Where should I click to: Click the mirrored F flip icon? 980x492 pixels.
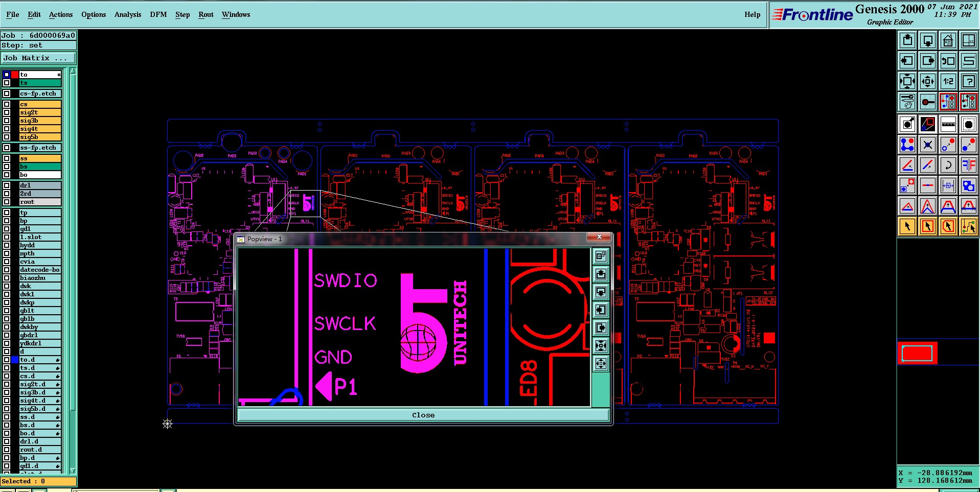(969, 165)
